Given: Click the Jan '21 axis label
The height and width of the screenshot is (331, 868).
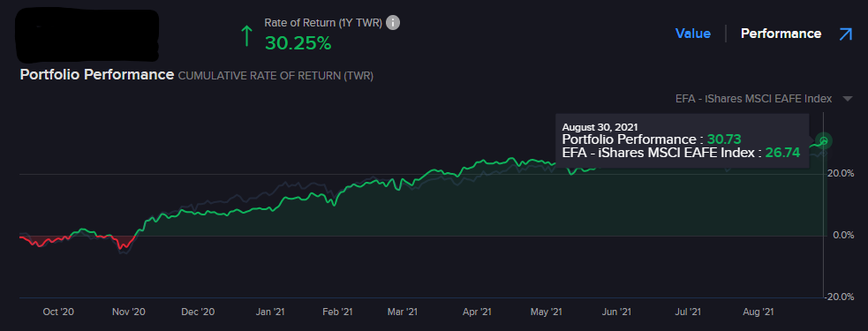Looking at the screenshot, I should pos(271,312).
